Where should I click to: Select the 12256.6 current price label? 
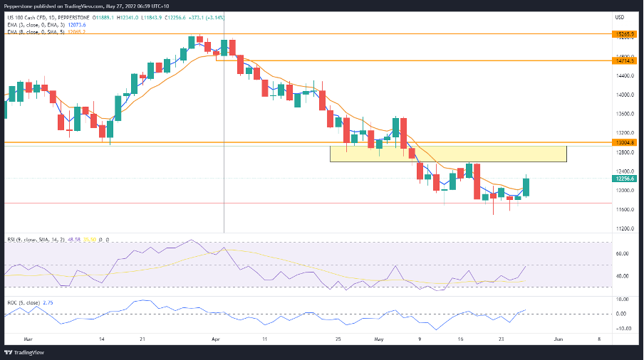tap(624, 179)
